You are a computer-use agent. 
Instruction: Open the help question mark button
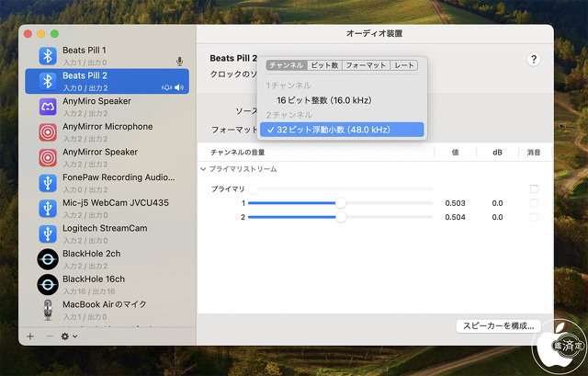(534, 59)
